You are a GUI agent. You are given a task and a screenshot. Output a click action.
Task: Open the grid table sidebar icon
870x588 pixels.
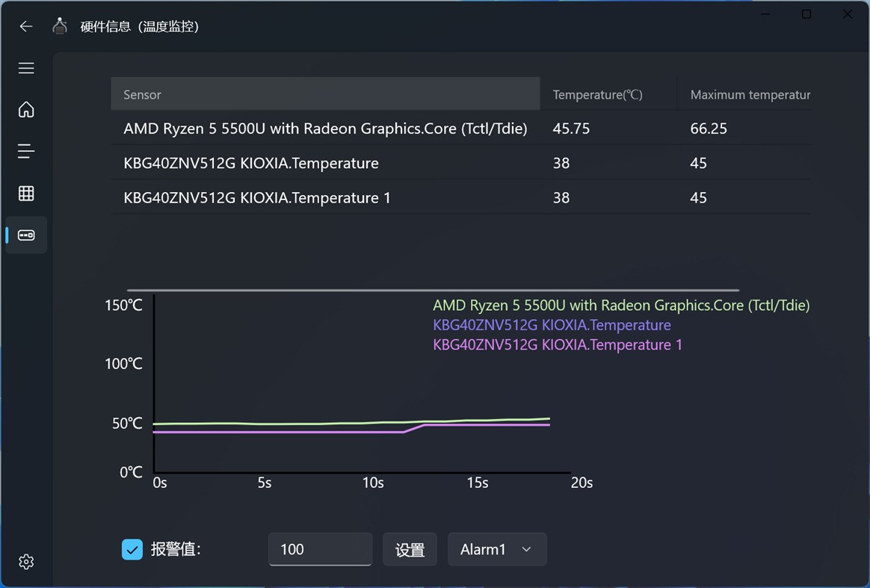[x=26, y=194]
